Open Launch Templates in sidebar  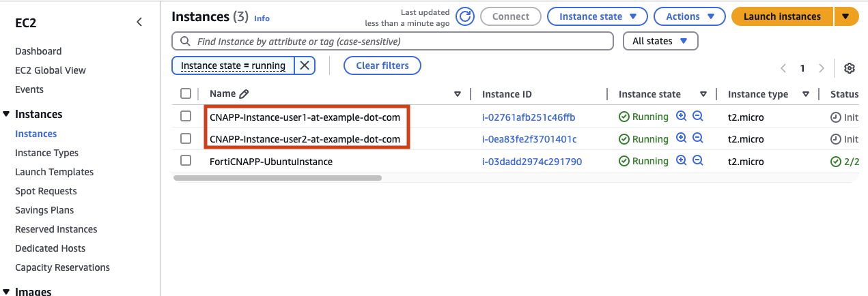coord(55,172)
